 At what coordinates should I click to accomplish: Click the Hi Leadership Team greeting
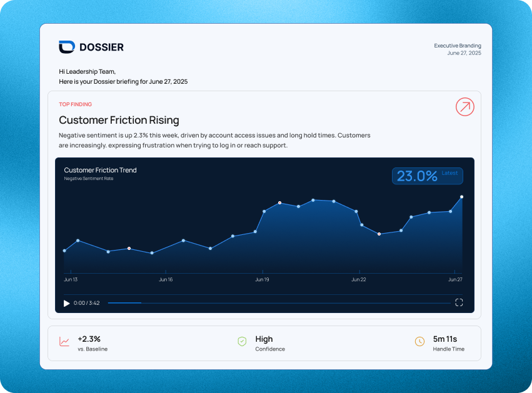87,72
